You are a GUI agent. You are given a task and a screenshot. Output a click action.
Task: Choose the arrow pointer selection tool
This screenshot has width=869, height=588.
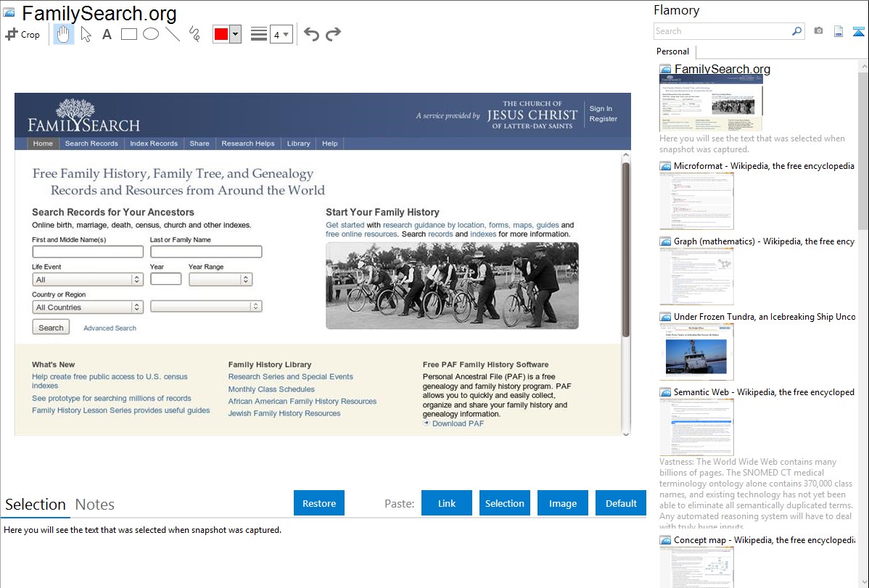(86, 34)
